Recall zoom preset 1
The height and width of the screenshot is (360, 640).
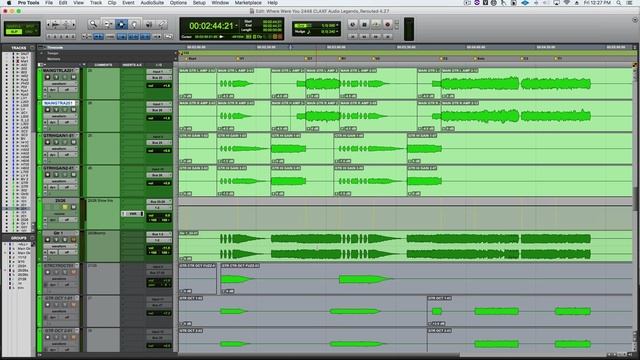click(x=49, y=37)
